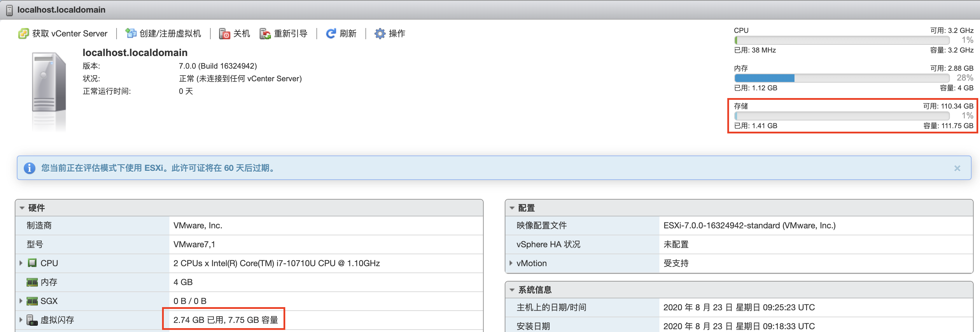Click the Reboot (重新引导) icon
Viewport: 980px width, 332px height.
(x=265, y=34)
